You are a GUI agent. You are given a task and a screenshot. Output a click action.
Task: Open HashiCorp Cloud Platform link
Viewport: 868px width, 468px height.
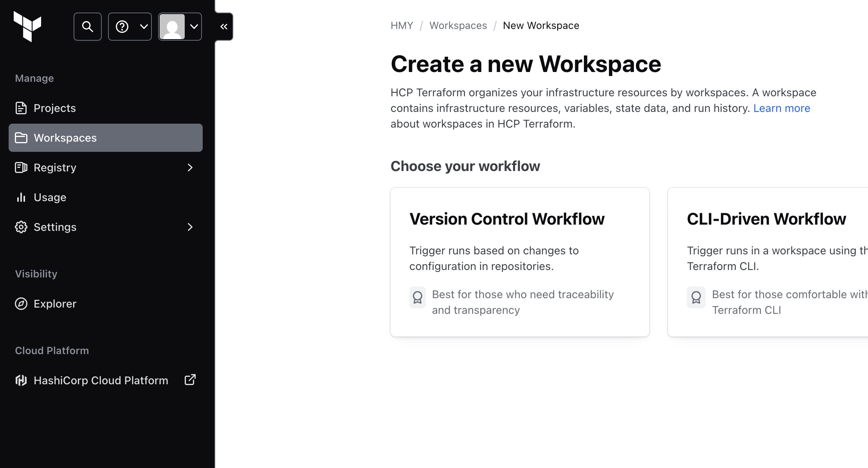click(x=106, y=380)
